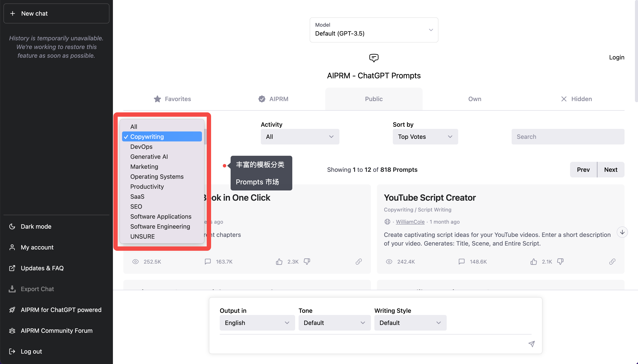The image size is (638, 364).
Task: Copy link of YouTube Script Creator prompt
Action: [x=612, y=262]
